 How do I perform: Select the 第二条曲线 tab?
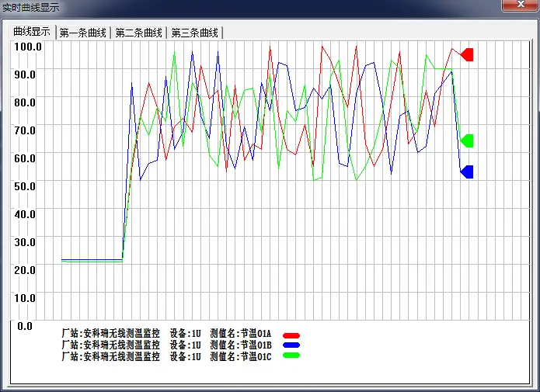[x=139, y=33]
